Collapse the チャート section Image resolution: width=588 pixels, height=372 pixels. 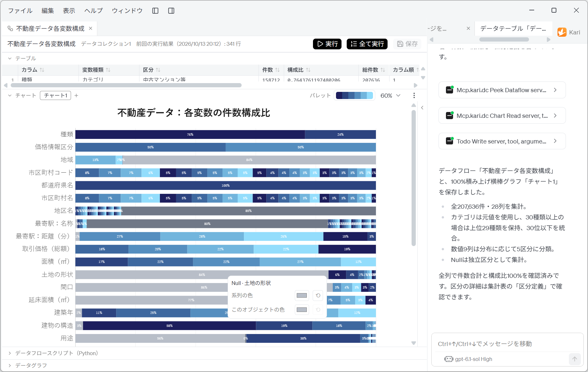10,95
